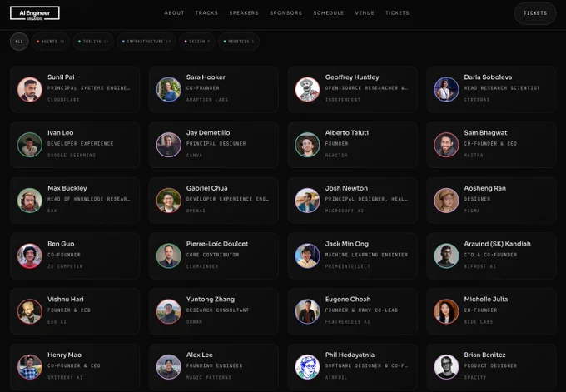Select Henry Mao's avatar
This screenshot has width=566, height=392.
click(x=30, y=367)
